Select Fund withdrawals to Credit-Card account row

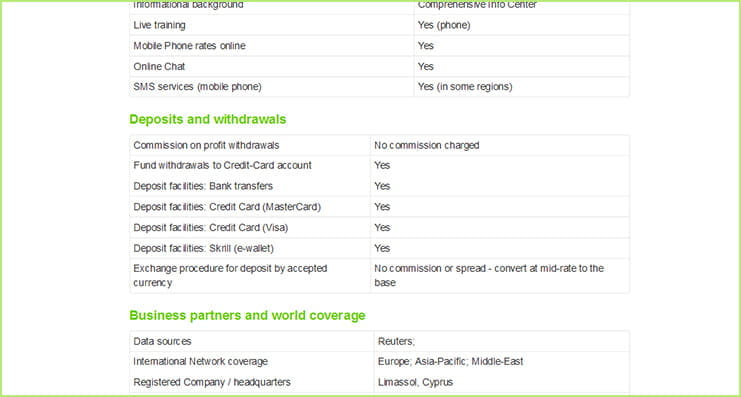pos(379,165)
